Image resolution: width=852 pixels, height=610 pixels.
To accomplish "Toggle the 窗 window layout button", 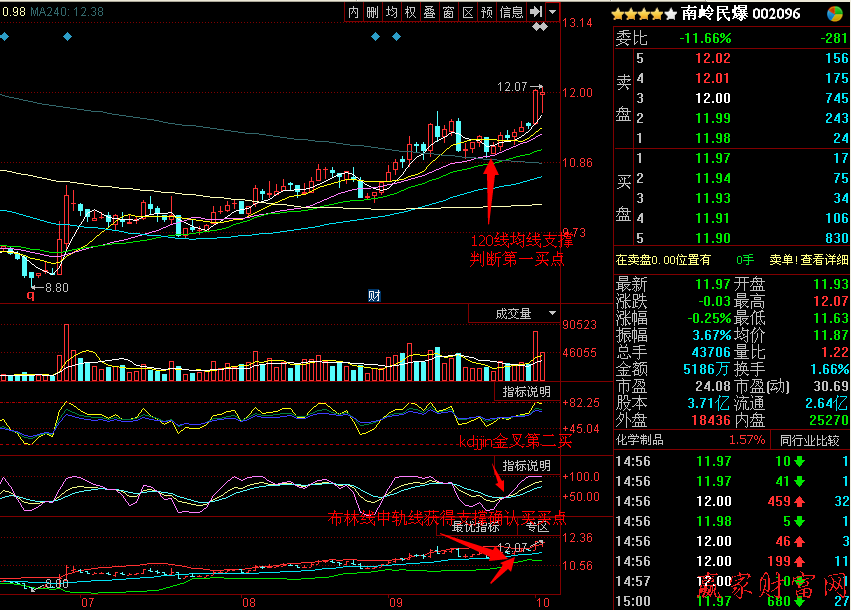I will pos(448,12).
